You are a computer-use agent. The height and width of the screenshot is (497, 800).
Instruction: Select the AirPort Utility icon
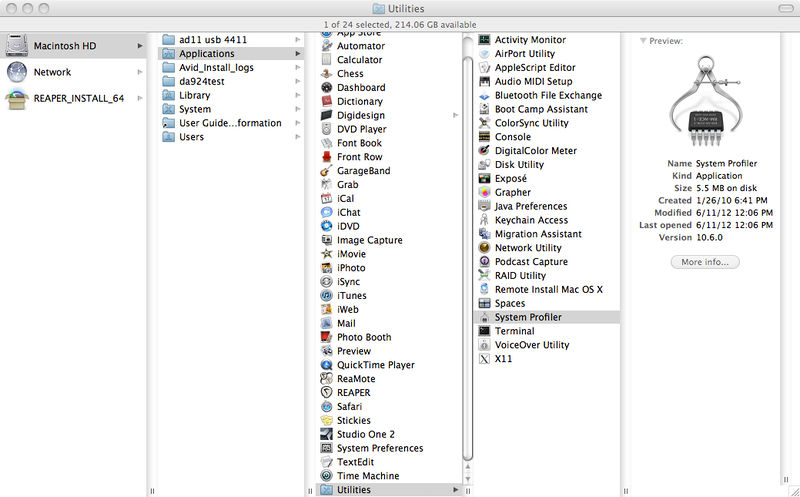coord(484,54)
